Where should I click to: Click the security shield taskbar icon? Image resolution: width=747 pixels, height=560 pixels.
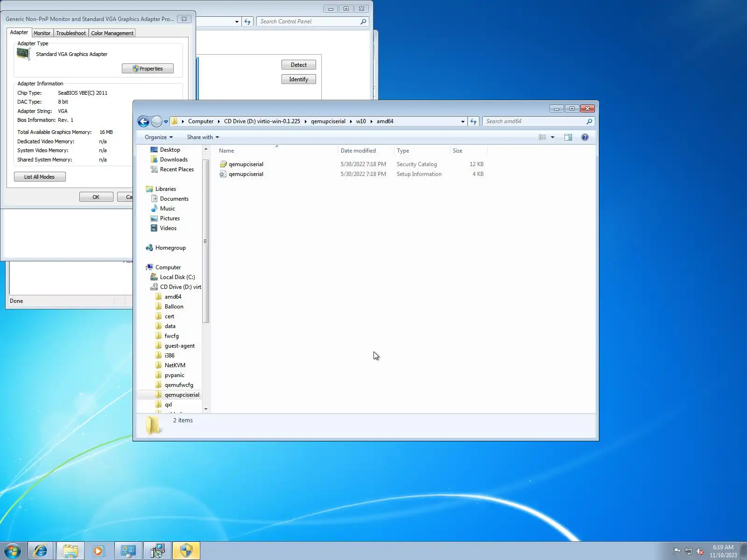pyautogui.click(x=186, y=551)
